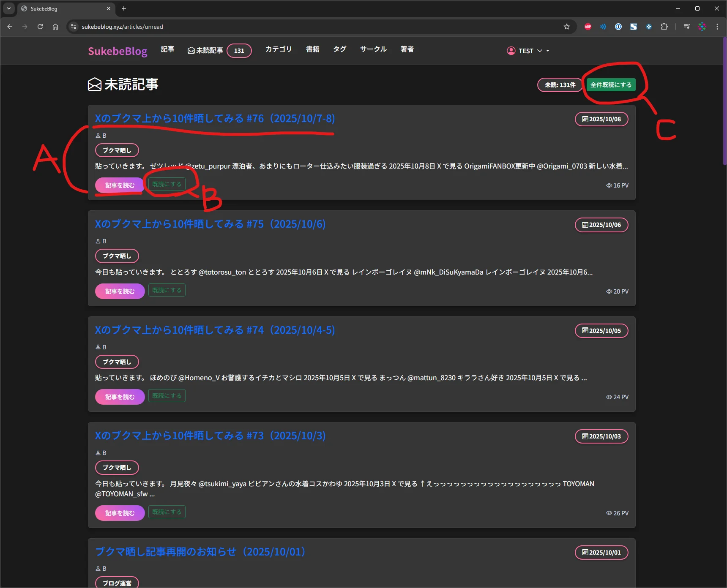
Task: Open the カテゴリ navigation menu item
Action: point(278,49)
